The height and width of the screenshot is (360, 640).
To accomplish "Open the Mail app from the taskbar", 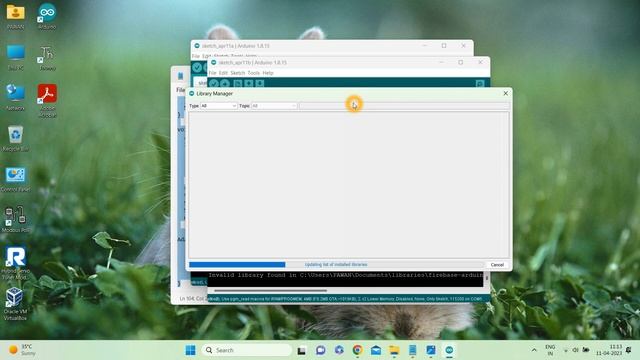I will coord(376,350).
